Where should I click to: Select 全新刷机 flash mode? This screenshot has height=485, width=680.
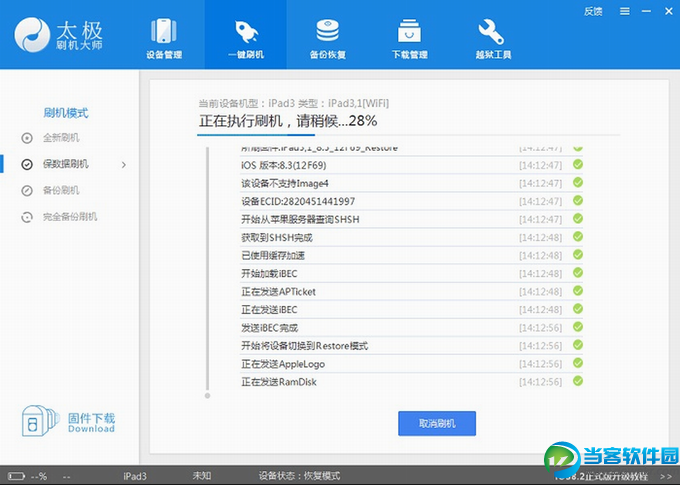pos(60,138)
